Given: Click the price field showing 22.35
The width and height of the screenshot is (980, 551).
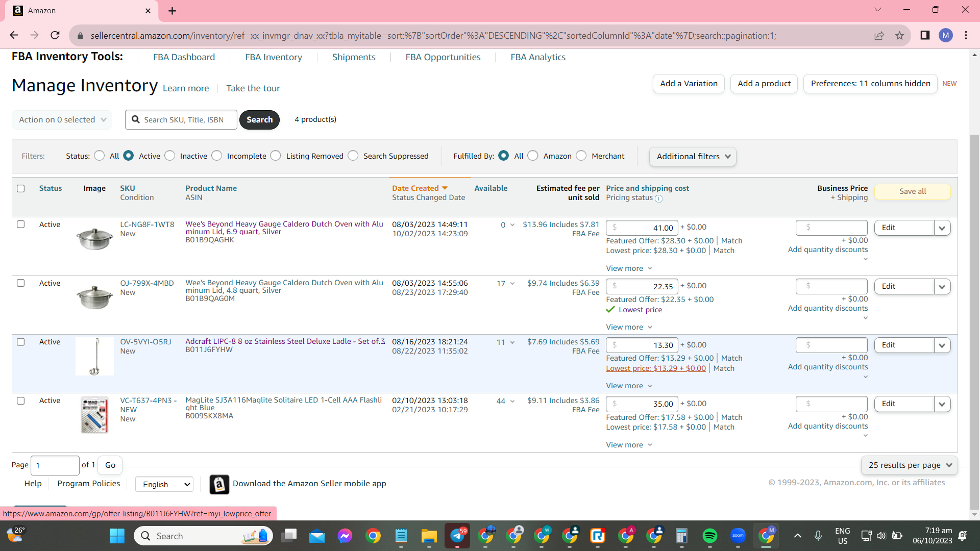Looking at the screenshot, I should pyautogui.click(x=642, y=287).
